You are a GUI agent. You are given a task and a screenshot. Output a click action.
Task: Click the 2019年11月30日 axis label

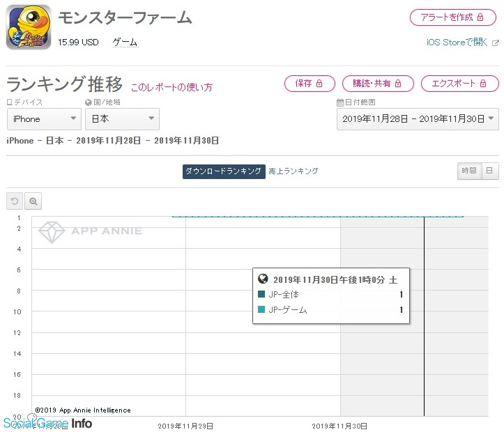(x=339, y=426)
